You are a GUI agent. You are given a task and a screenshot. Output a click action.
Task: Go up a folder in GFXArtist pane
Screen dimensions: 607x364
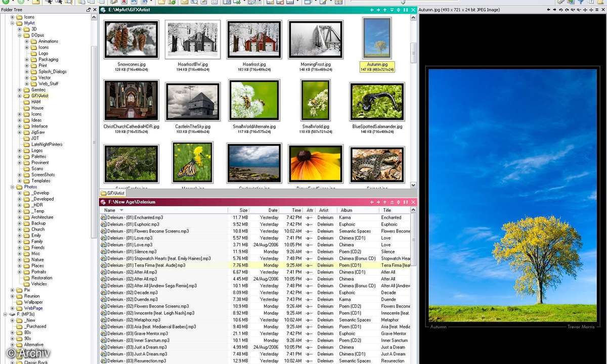pos(384,10)
